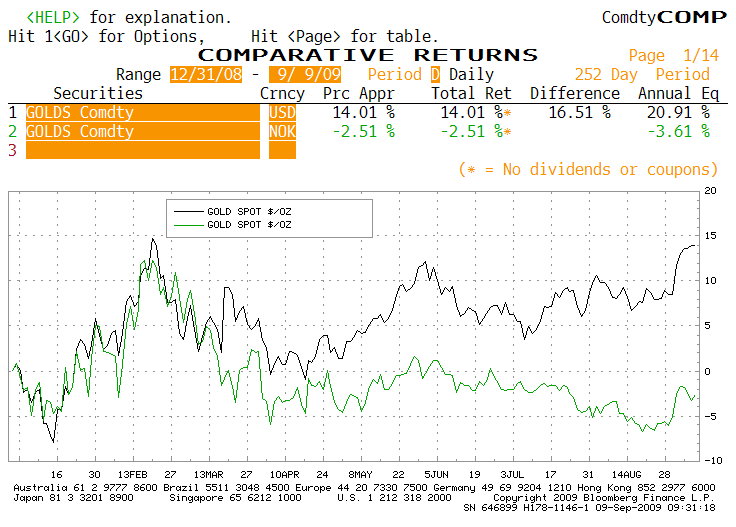This screenshot has height=527, width=736.
Task: Click the No dividends or coupons note
Action: [x=588, y=169]
